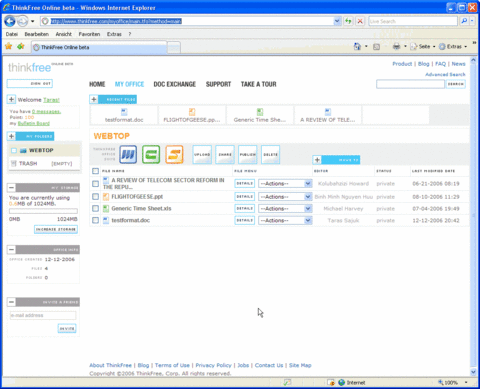Screen dimensions: 480x389
Task: Open testformat.doc from recent files strip
Action: [x=124, y=115]
